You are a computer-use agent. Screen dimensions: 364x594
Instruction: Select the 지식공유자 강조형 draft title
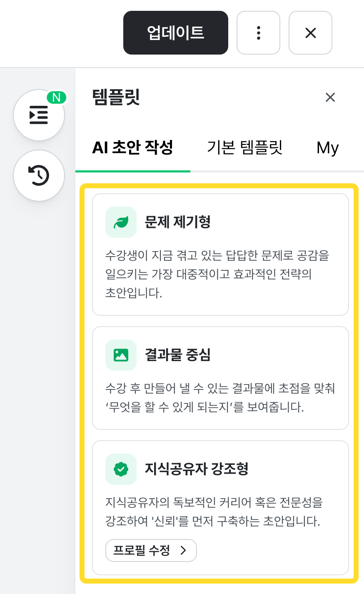pos(196,469)
